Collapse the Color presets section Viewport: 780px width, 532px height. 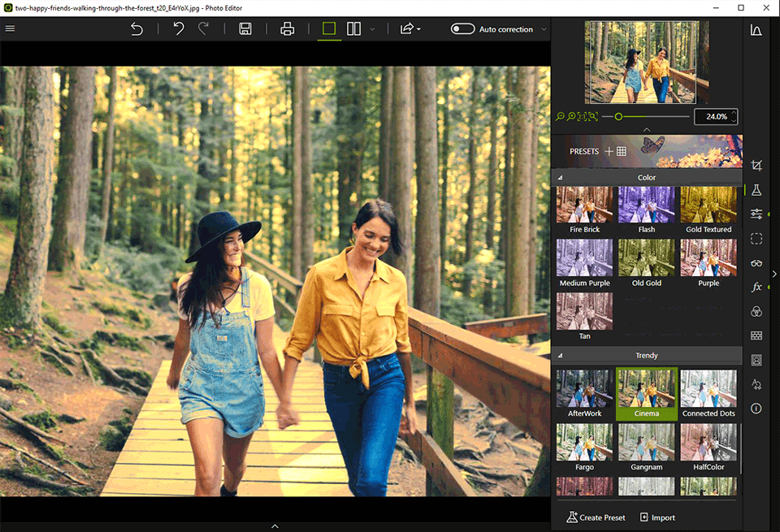(x=559, y=177)
